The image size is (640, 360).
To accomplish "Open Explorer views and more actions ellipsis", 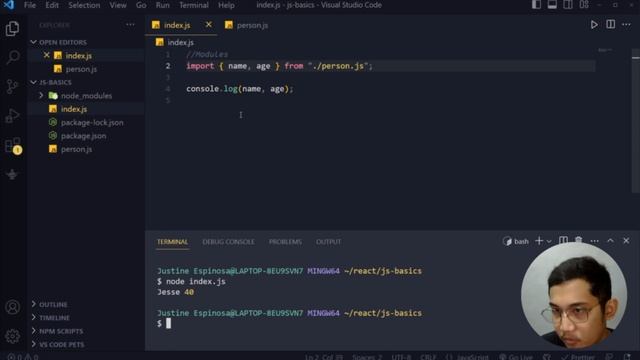I will tap(130, 25).
